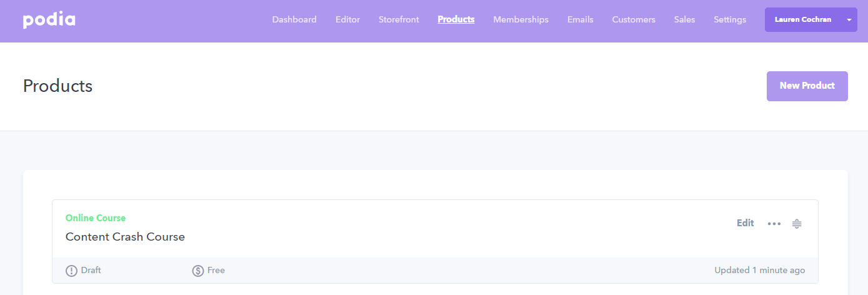The image size is (868, 295).
Task: Open the Editor nav item
Action: [x=347, y=19]
